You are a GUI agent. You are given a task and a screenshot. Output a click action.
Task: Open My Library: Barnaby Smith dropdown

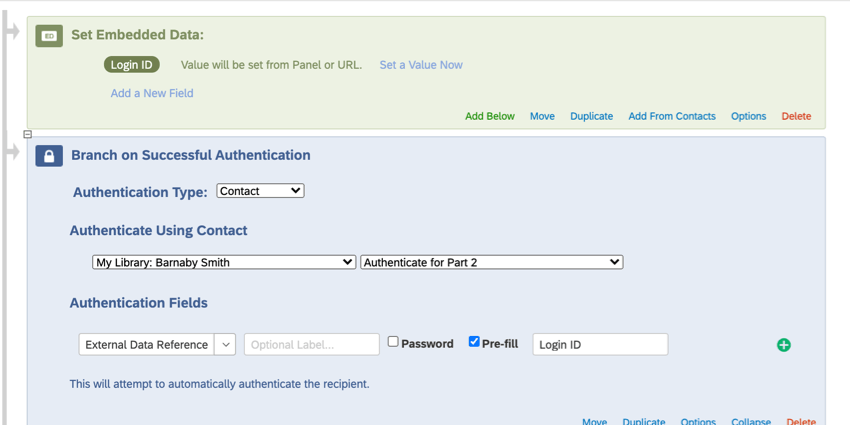(x=224, y=262)
